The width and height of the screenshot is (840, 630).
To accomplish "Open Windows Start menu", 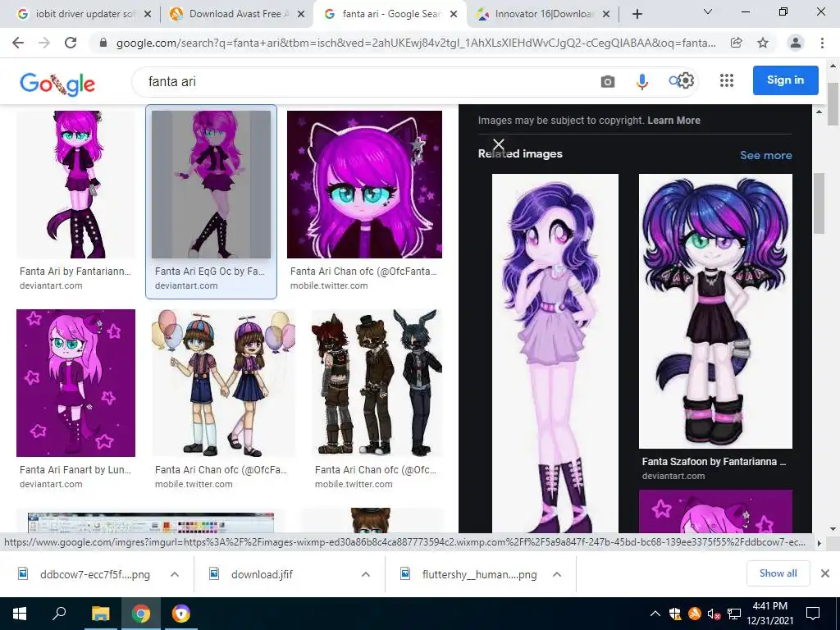I will point(20,614).
